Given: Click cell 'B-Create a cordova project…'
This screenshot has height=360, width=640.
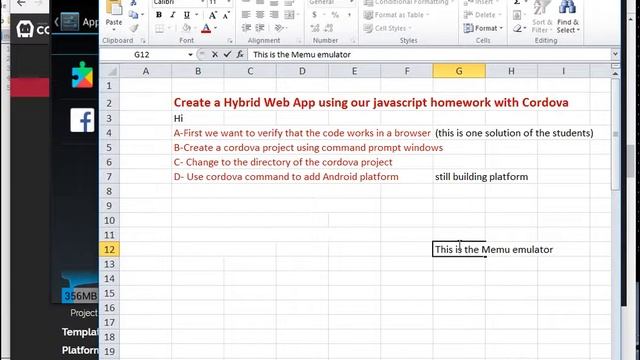Looking at the screenshot, I should (308, 148).
